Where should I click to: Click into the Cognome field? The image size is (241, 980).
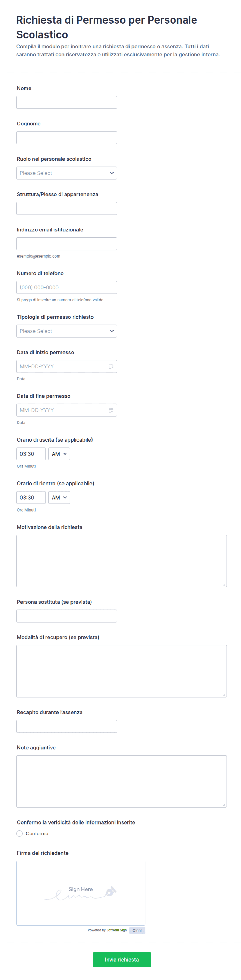click(67, 138)
